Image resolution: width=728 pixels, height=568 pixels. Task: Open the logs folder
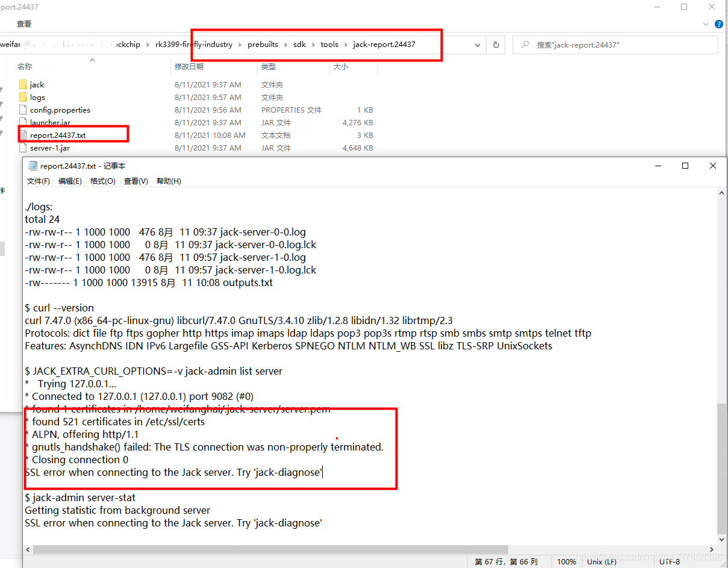point(37,97)
